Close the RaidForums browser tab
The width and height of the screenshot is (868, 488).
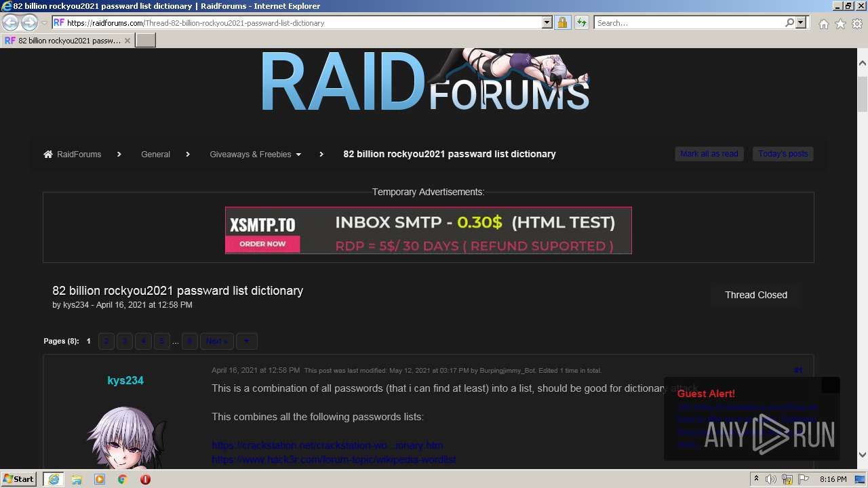coord(127,41)
